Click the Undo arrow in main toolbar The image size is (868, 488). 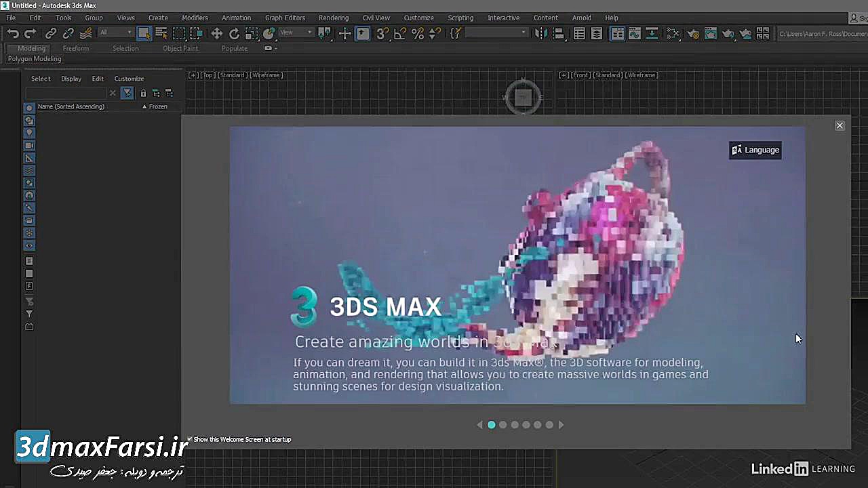point(13,33)
